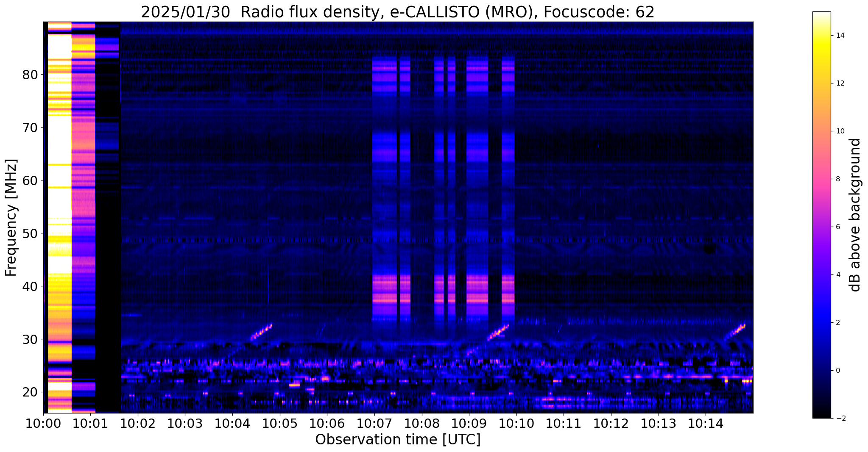Click the 10:14 time tick label
868x452 pixels.
(x=706, y=424)
